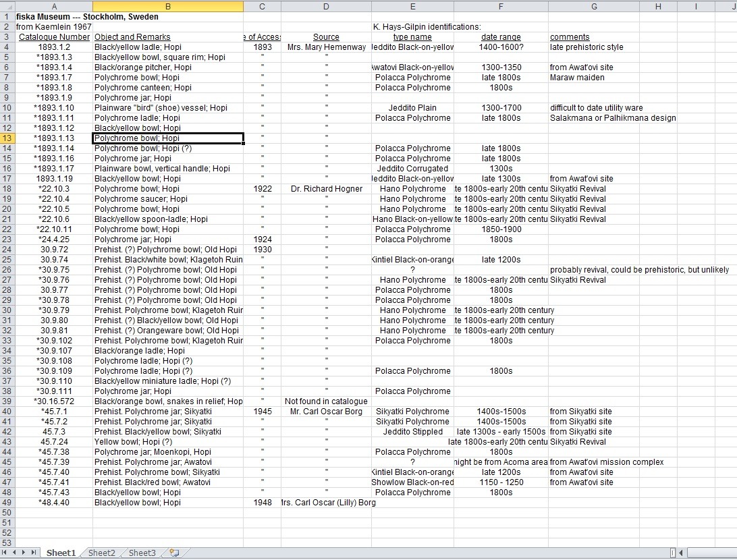Switch to Sheet2 tab
Image resolution: width=737 pixels, height=560 pixels.
pos(101,553)
